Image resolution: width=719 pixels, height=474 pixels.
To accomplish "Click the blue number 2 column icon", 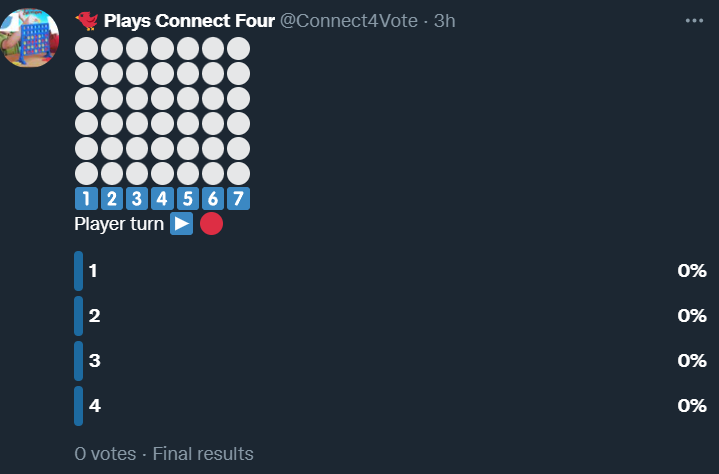I will [x=112, y=198].
